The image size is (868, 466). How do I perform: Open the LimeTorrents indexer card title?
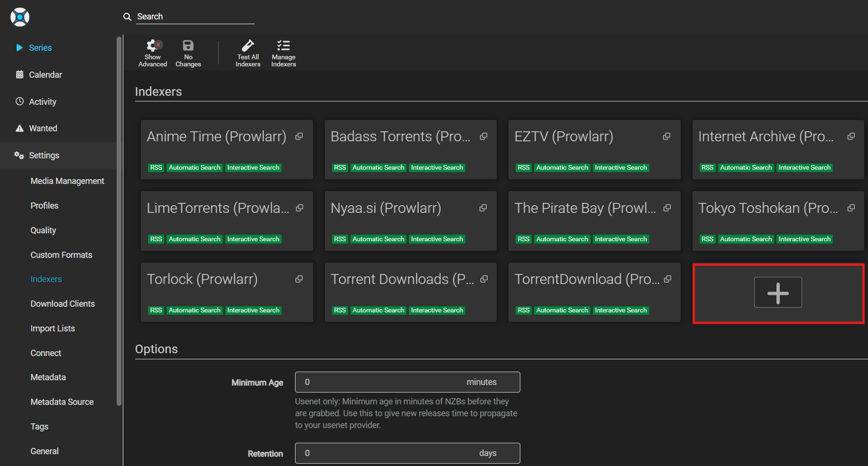pos(218,208)
